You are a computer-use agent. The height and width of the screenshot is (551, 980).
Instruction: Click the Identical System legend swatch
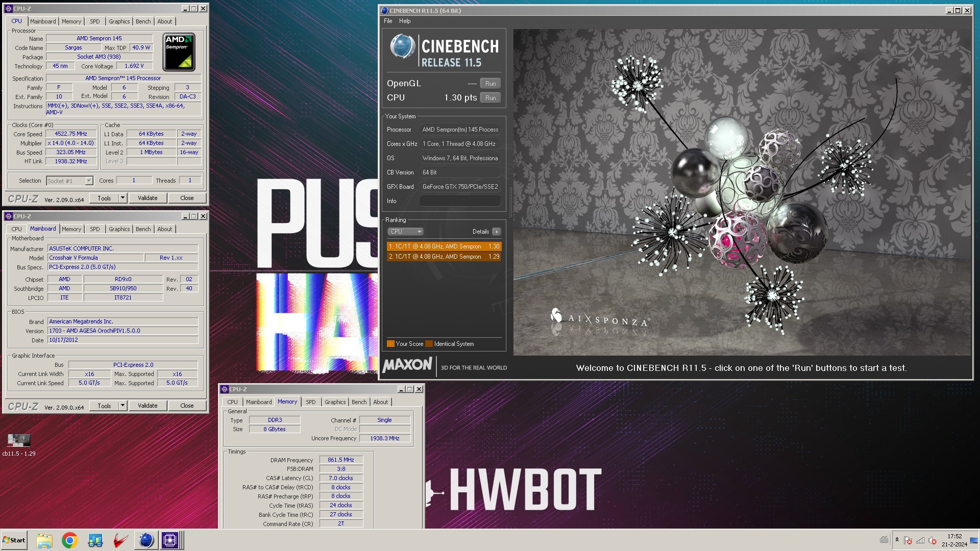tap(429, 344)
